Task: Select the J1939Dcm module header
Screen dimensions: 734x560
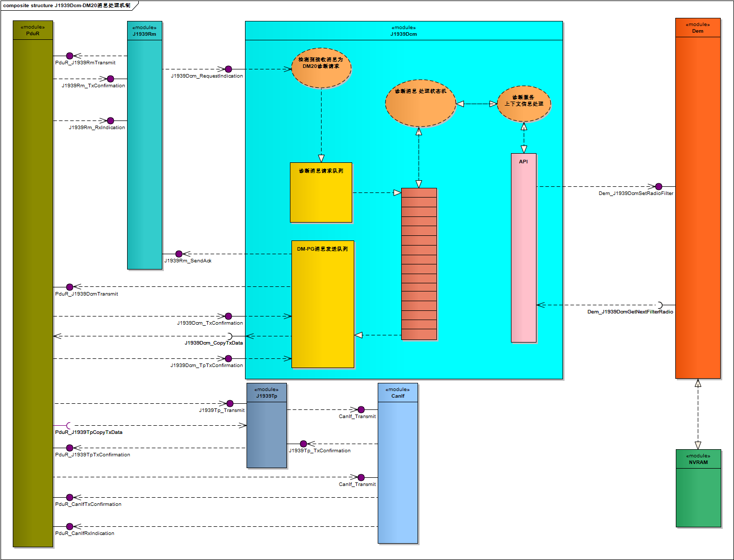Action: (x=404, y=31)
